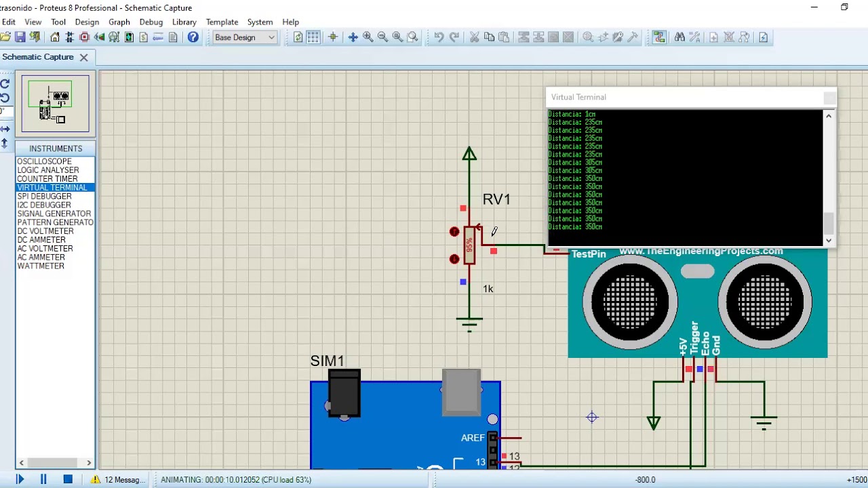Screen dimensions: 868x488
Task: Pause the running simulation
Action: coord(43,479)
